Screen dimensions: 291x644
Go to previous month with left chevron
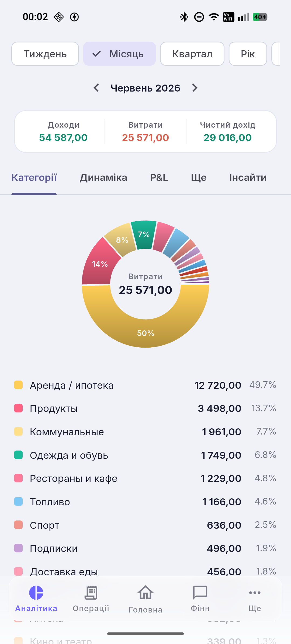[96, 88]
